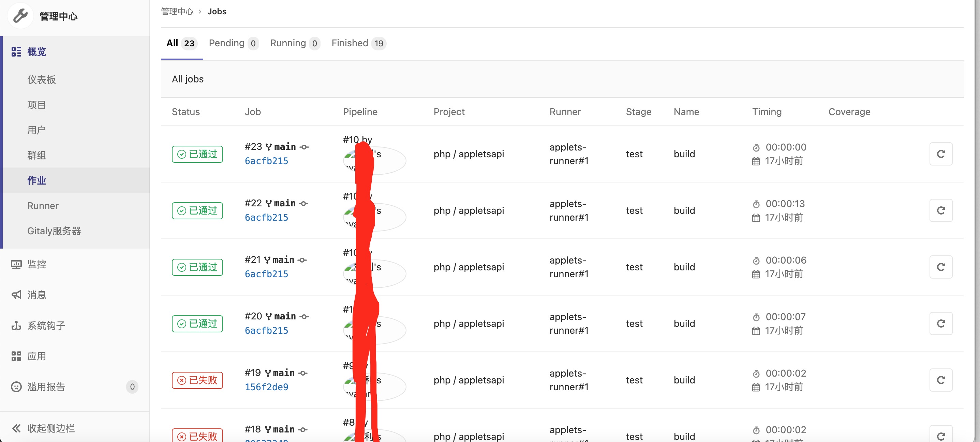The image size is (980, 442).
Task: Click the 消息 megaphone icon
Action: 16,295
